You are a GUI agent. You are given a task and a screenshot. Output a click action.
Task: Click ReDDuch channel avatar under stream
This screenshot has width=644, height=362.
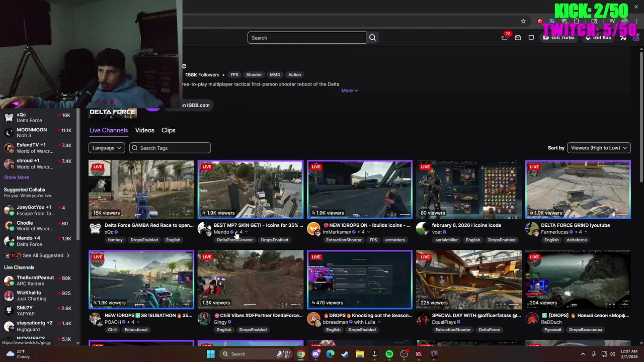532,319
